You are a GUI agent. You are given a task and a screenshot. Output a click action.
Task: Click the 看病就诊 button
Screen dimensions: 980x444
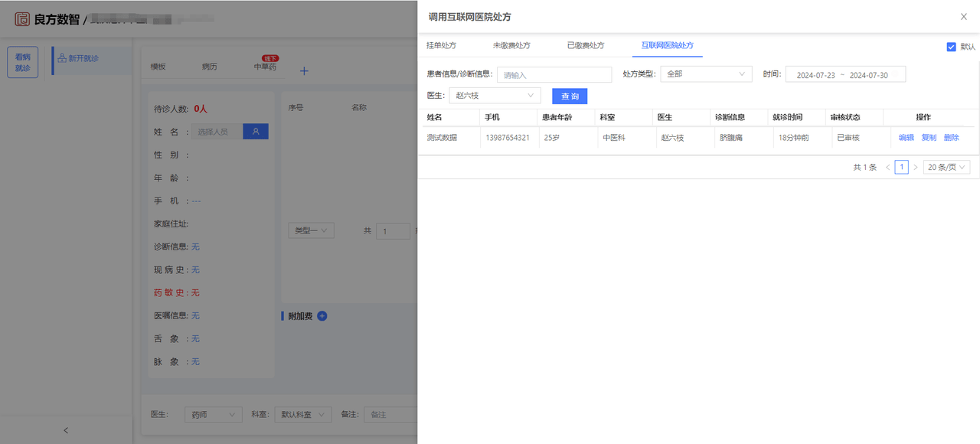23,62
